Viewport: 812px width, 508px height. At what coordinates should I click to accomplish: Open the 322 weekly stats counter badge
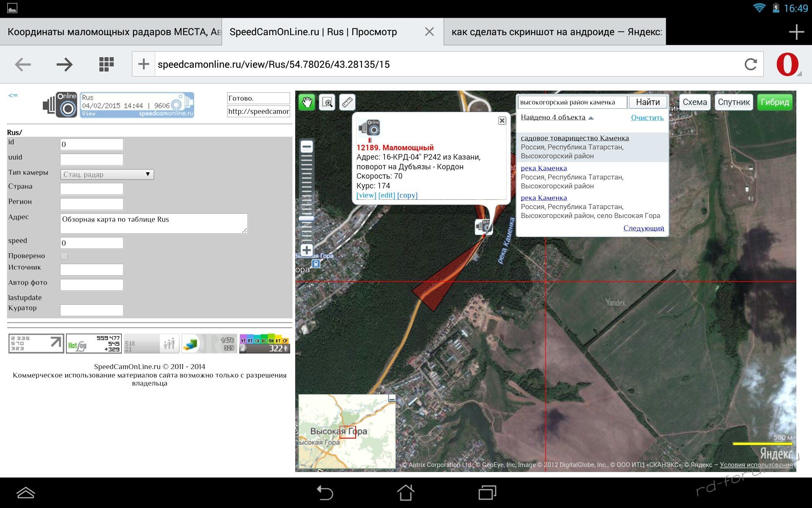[x=265, y=343]
